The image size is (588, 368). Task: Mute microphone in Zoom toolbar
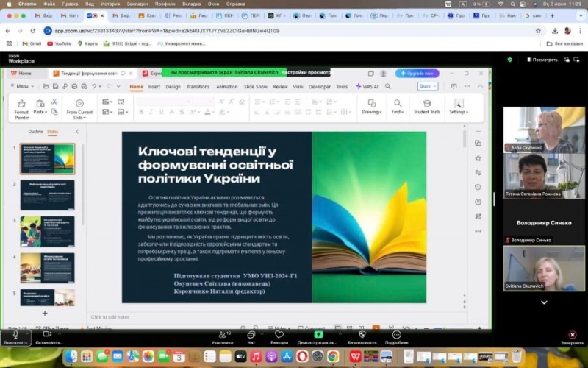tap(15, 334)
